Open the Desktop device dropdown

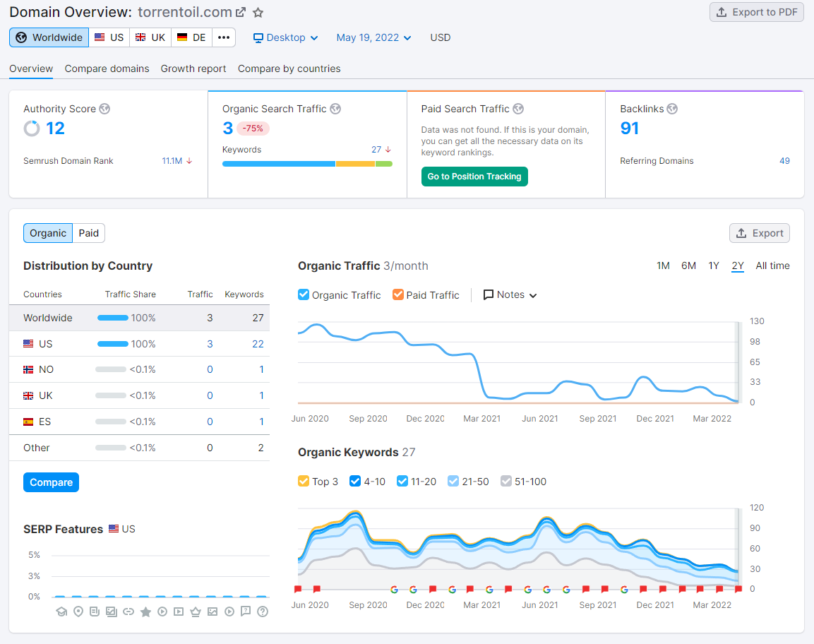285,37
